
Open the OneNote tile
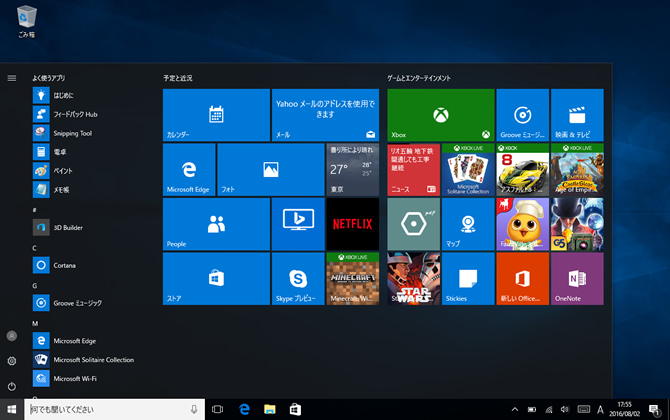tap(577, 278)
